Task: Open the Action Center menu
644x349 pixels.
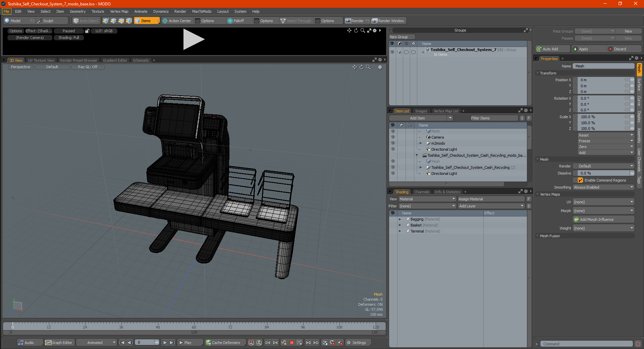Action: [x=176, y=21]
